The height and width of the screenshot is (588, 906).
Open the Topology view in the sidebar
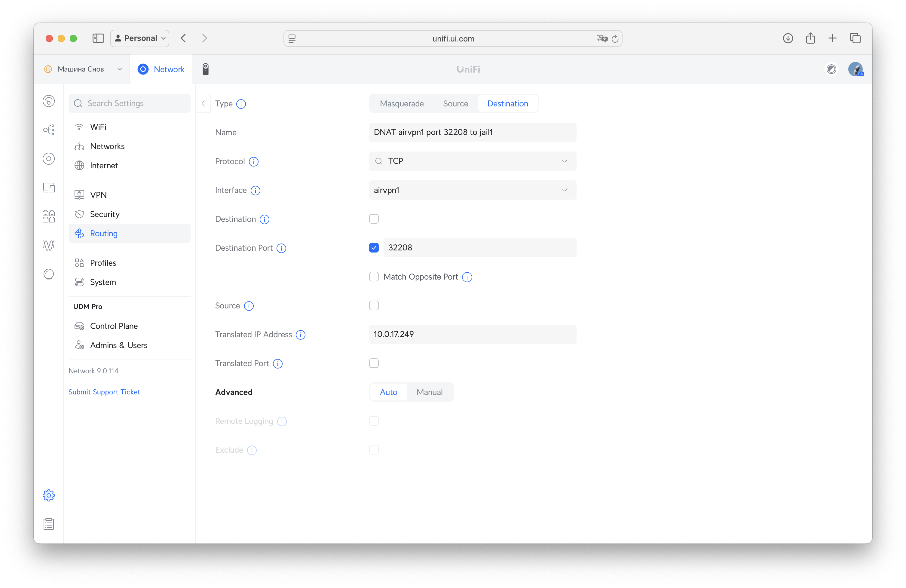point(49,129)
